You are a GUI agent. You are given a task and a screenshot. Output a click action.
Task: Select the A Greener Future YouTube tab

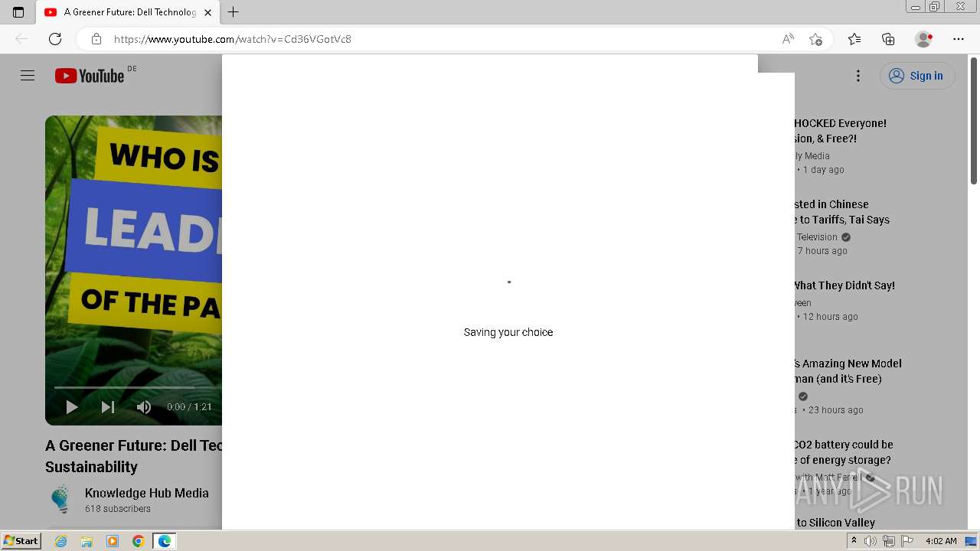[129, 12]
